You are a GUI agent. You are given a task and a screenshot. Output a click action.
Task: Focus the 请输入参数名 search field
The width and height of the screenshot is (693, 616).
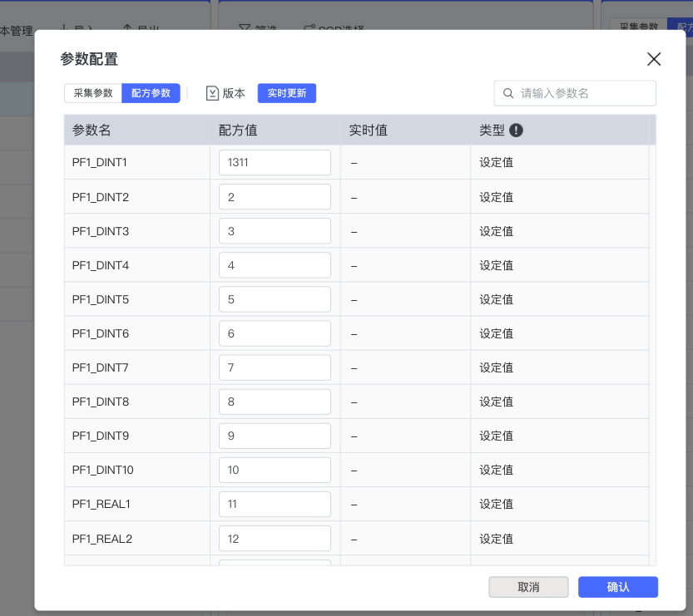[x=584, y=93]
